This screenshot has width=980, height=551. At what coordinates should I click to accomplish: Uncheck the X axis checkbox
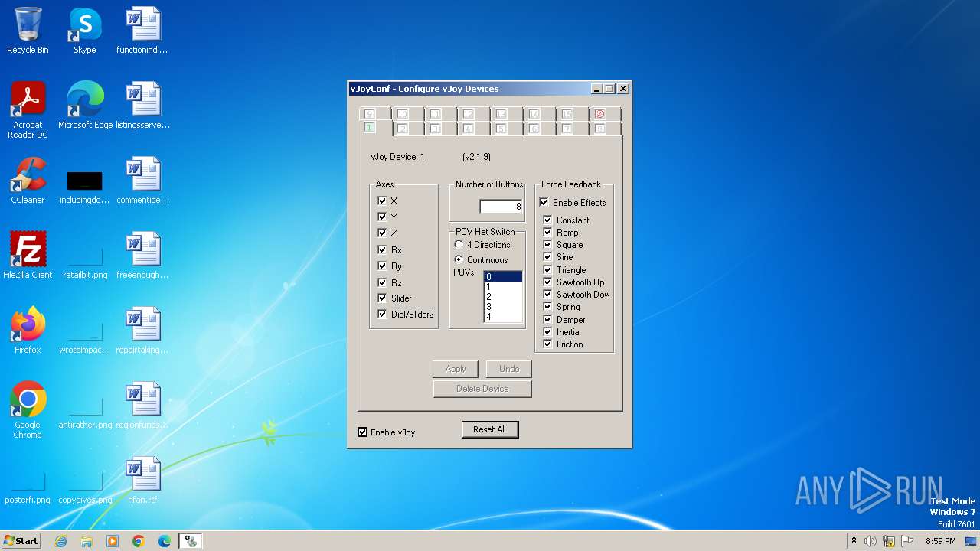pyautogui.click(x=382, y=201)
